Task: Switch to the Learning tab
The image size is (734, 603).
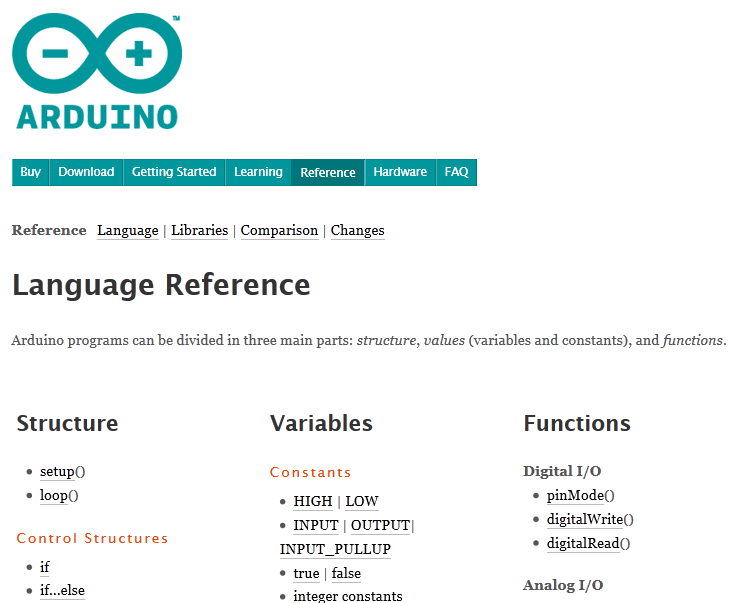Action: [258, 172]
